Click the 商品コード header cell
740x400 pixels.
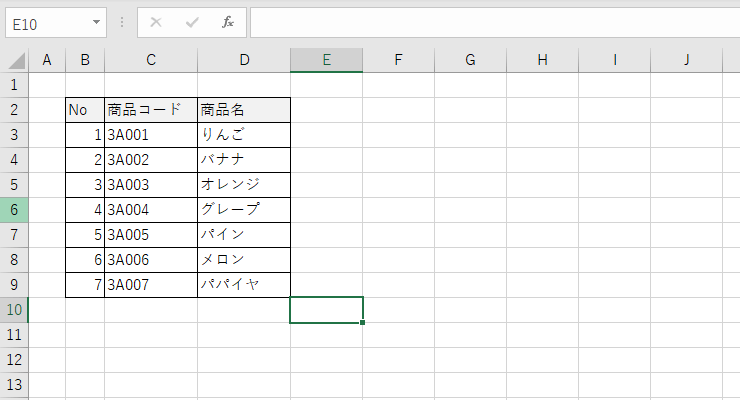click(x=151, y=110)
